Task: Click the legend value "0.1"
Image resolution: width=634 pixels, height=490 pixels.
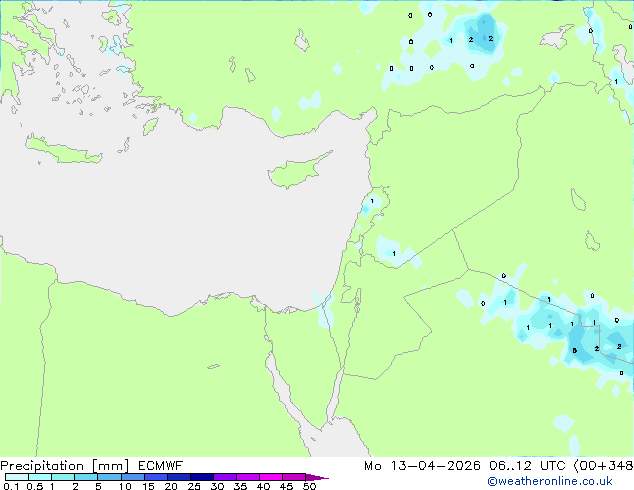Action: click(11, 486)
